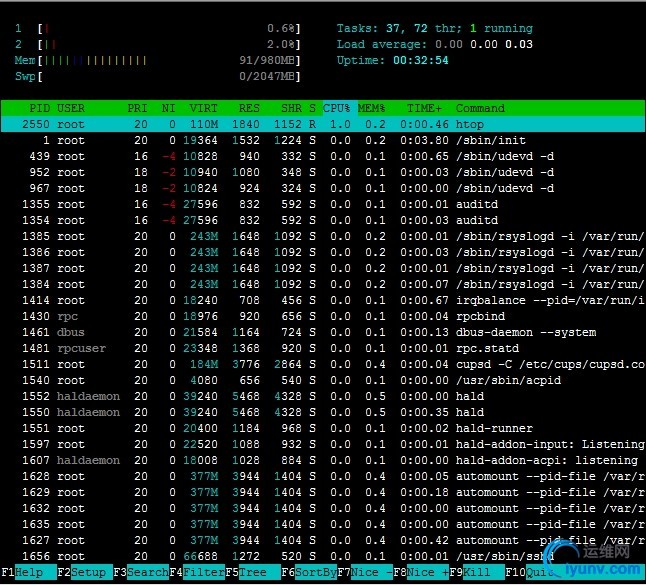This screenshot has width=646, height=585.
Task: Click the Uptime 00:32:54 value
Action: pos(421,61)
